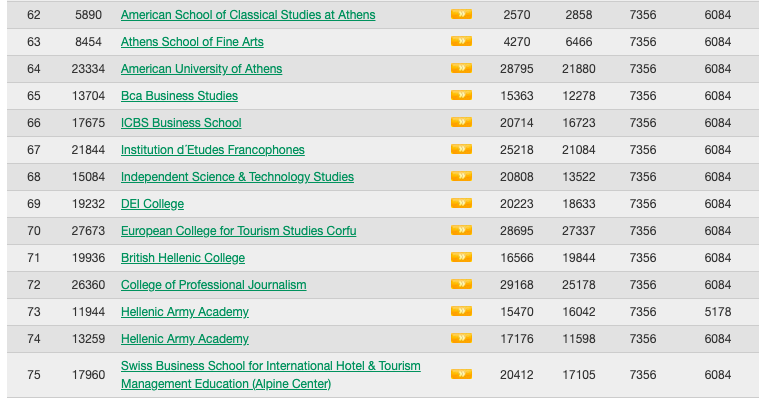The image size is (760, 400).
Task: Click orange arrow icon in rank 75 row
Action: [x=461, y=374]
